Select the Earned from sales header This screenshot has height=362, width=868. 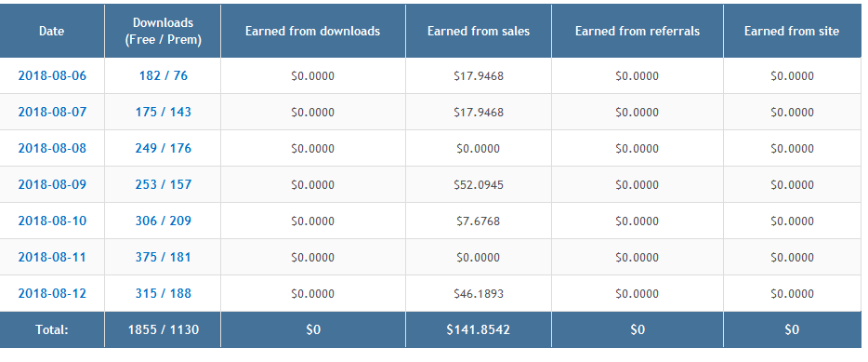point(479,32)
